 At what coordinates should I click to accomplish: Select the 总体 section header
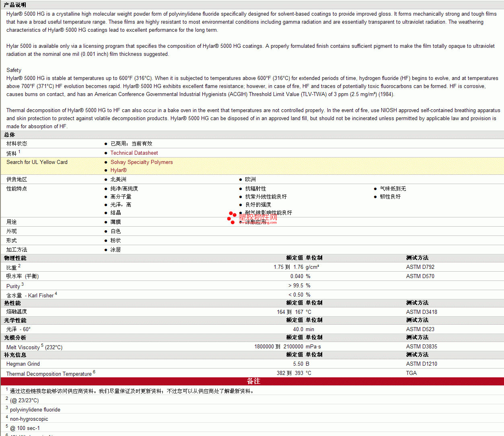tap(10, 135)
